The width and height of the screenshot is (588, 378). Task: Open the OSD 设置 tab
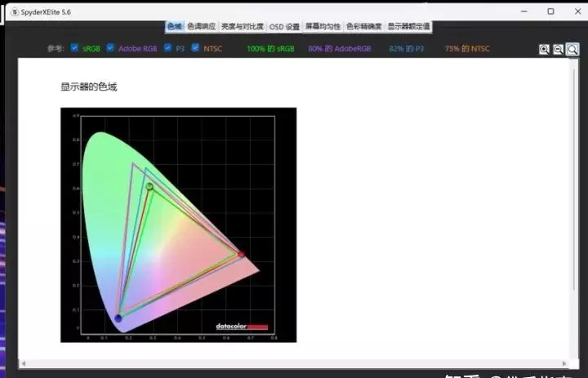click(284, 27)
